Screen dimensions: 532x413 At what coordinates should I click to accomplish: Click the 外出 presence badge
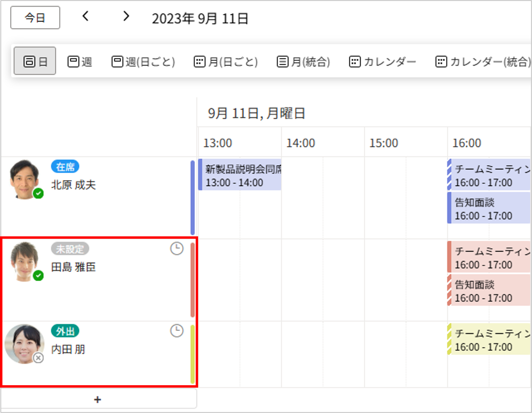pyautogui.click(x=65, y=331)
